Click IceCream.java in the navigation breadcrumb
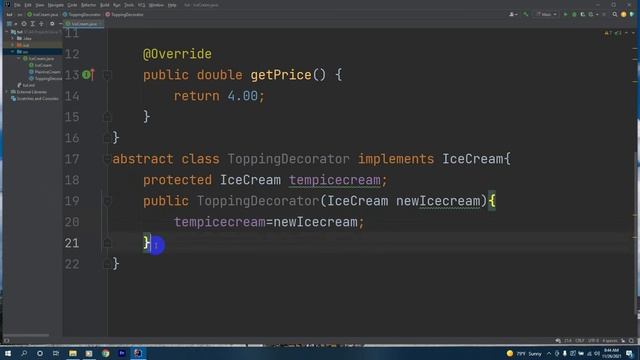 pos(43,14)
